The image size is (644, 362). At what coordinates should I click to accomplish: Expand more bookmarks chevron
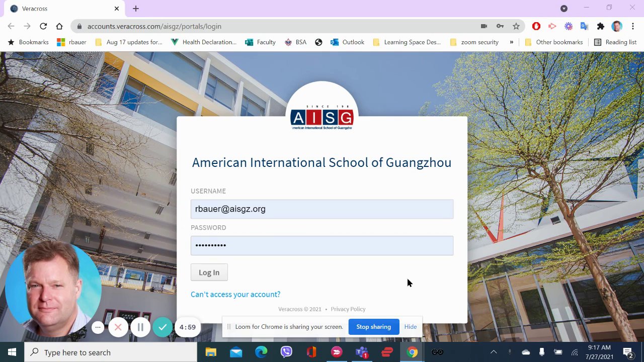512,42
